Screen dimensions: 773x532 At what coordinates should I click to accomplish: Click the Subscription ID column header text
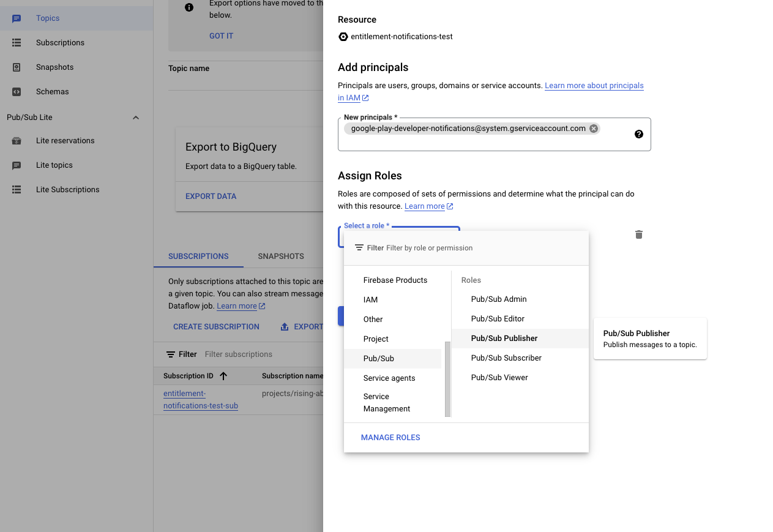point(189,376)
